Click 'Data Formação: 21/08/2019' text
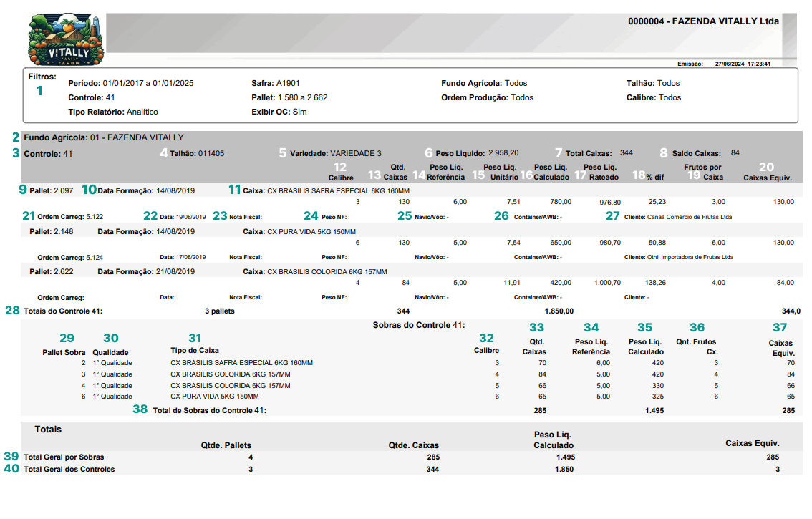 (x=146, y=272)
